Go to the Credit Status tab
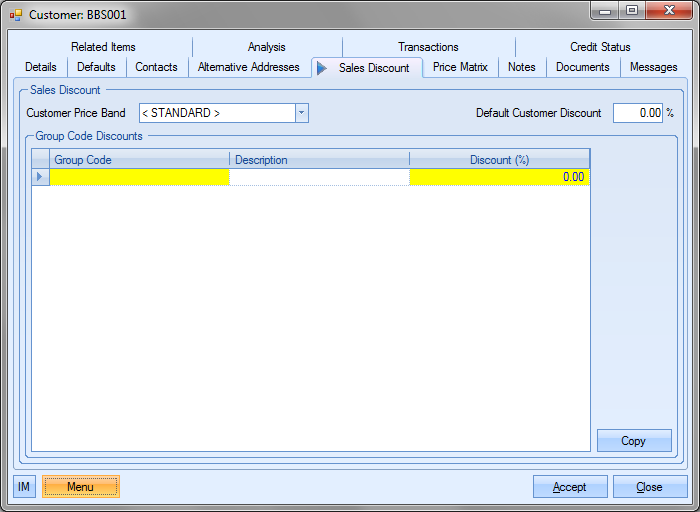The width and height of the screenshot is (700, 512). [x=600, y=47]
